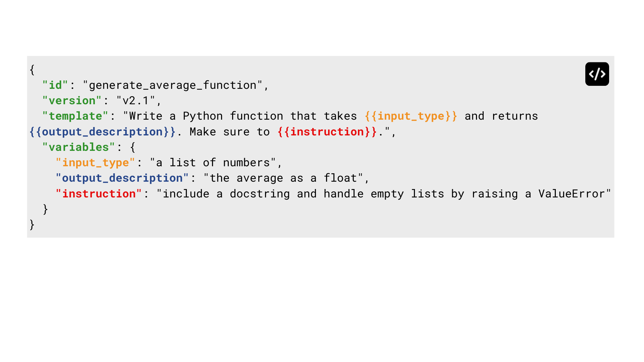Click the "generate_average_function" value

[172, 85]
